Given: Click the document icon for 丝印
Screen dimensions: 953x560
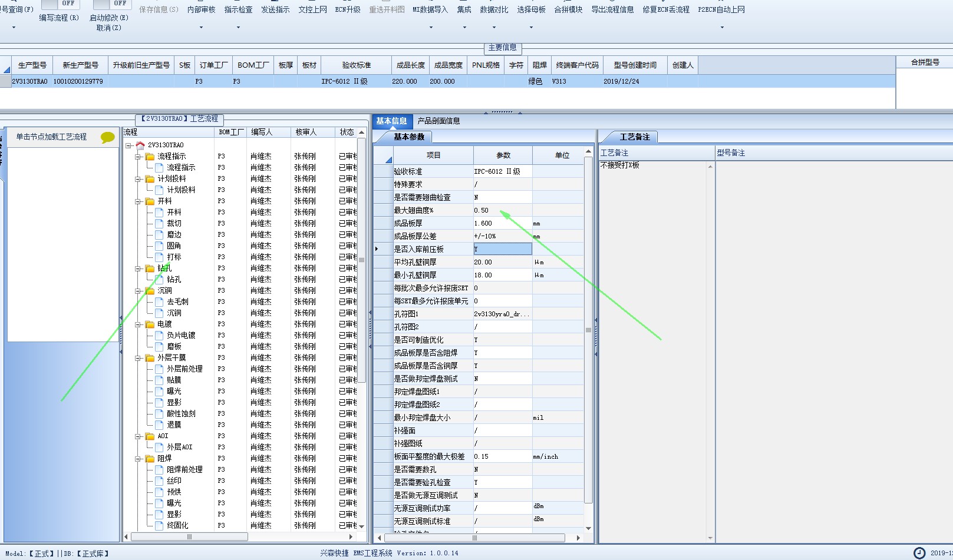Looking at the screenshot, I should pyautogui.click(x=159, y=481).
